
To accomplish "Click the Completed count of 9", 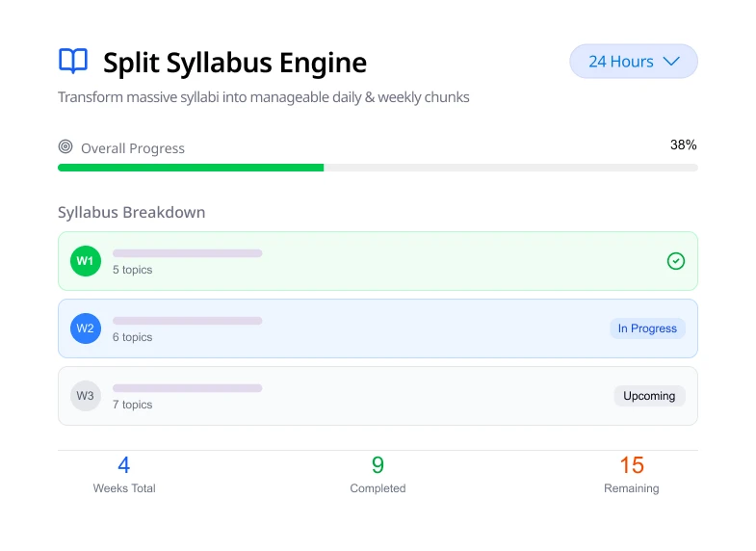I will (378, 466).
